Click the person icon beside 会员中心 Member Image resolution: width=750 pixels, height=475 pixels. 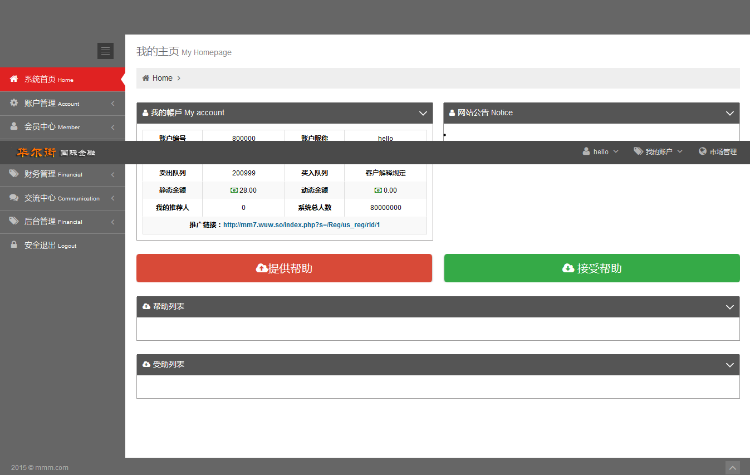click(14, 127)
